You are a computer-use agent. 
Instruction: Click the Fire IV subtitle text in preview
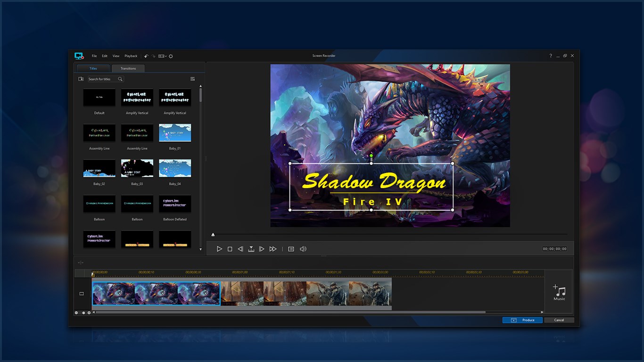click(x=373, y=202)
